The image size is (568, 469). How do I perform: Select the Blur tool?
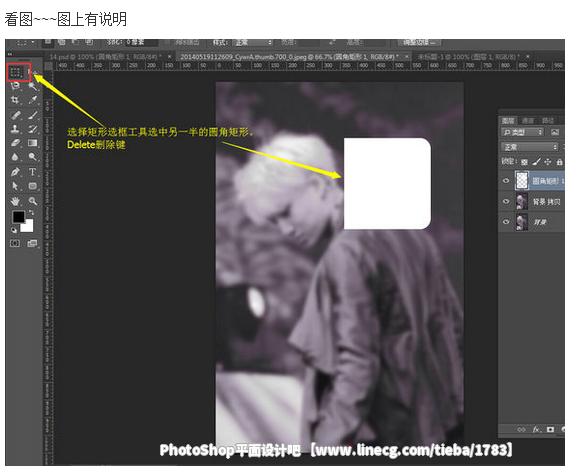(x=15, y=156)
